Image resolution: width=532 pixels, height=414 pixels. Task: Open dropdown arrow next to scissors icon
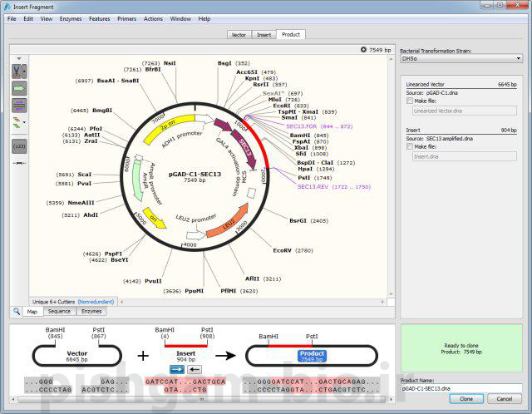tap(25, 71)
